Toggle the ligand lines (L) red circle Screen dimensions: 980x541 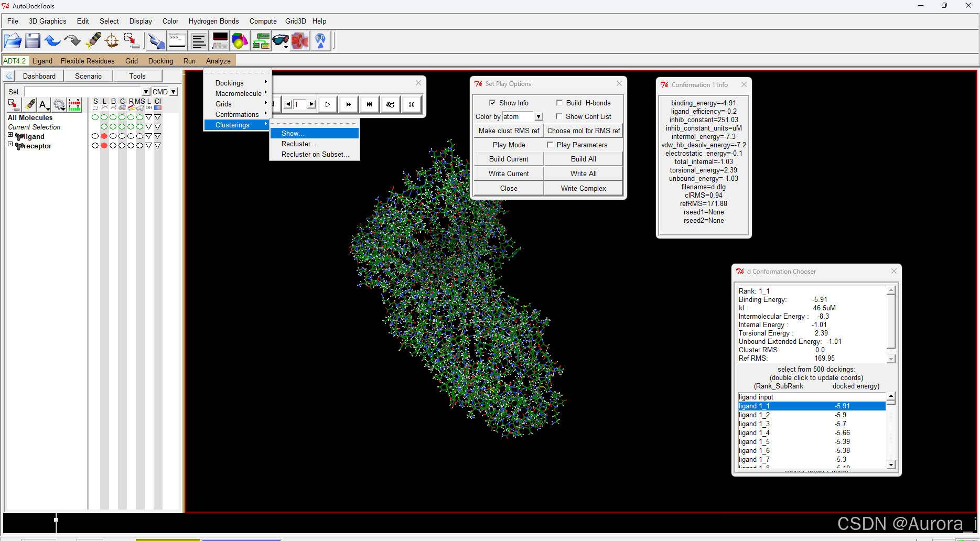(104, 136)
